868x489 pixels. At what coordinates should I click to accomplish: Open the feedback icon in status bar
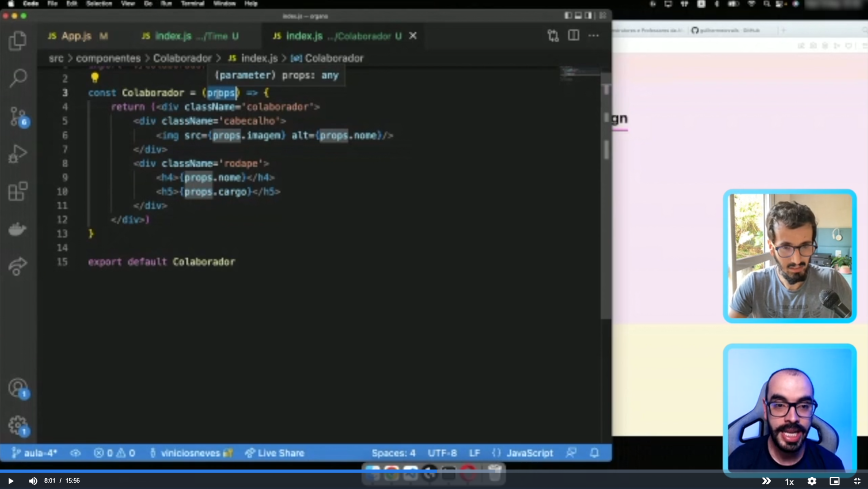[571, 453]
